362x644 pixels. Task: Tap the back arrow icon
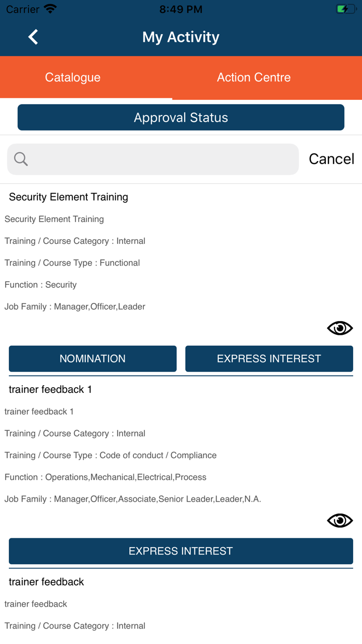point(33,37)
